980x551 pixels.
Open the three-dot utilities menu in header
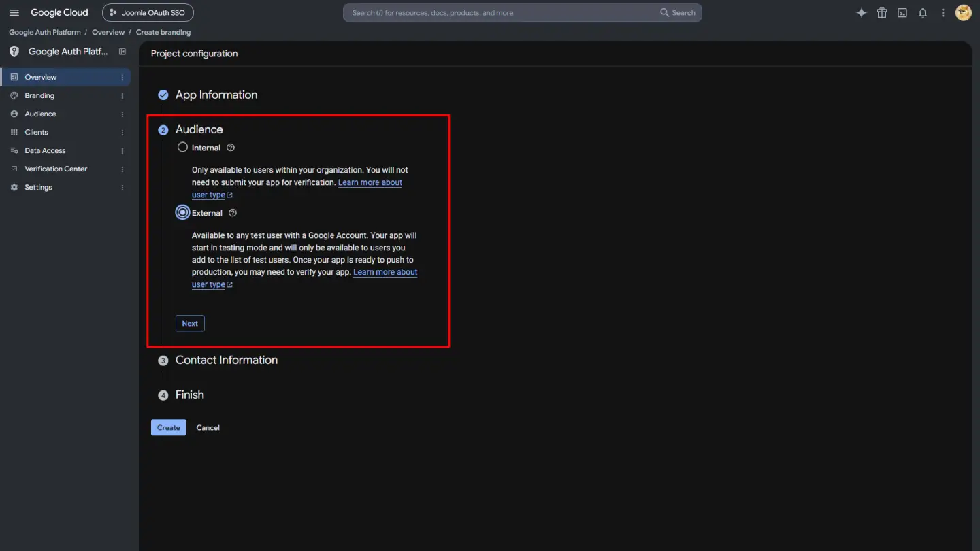(x=943, y=13)
